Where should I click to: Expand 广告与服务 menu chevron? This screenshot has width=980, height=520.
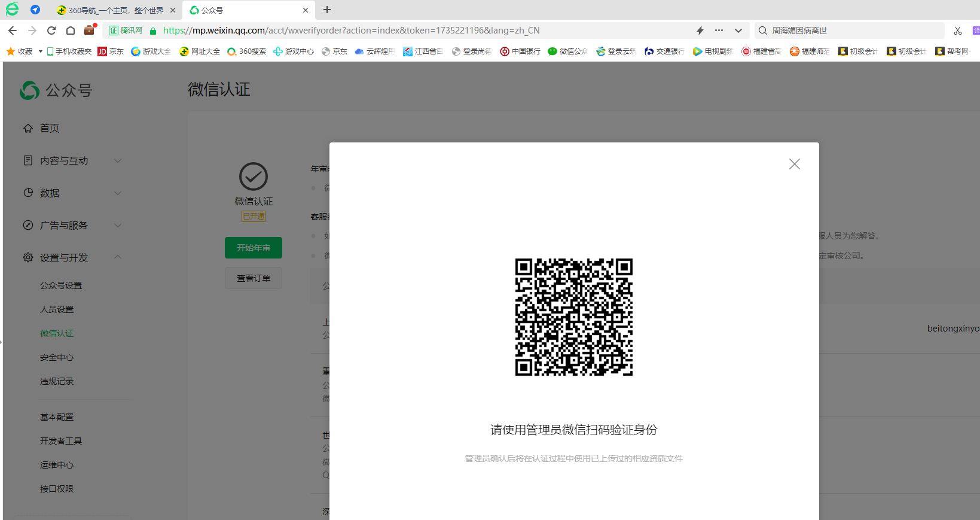[118, 225]
